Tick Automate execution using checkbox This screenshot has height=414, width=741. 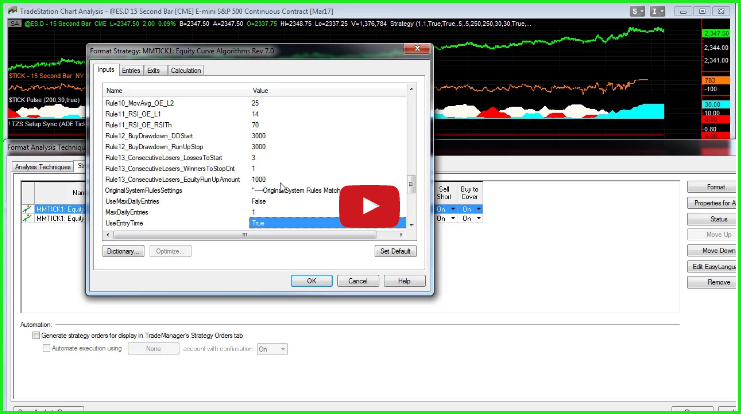46,348
